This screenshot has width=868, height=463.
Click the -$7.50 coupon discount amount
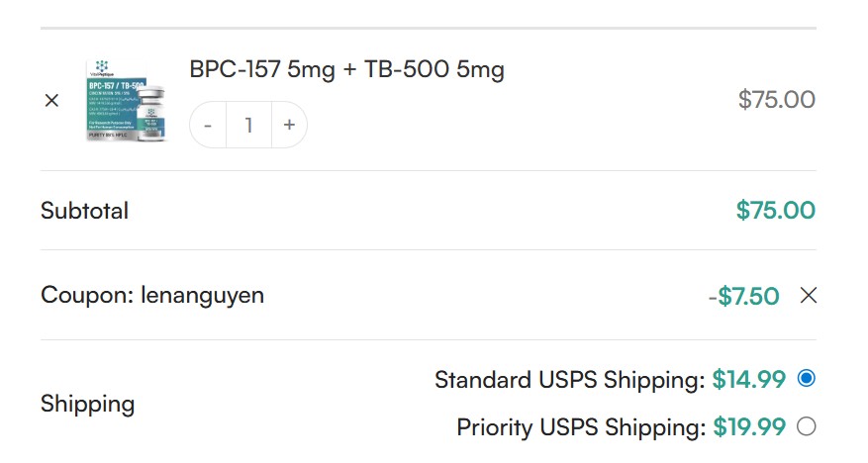(743, 296)
